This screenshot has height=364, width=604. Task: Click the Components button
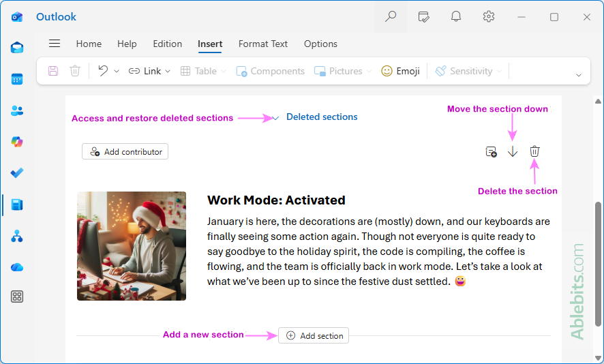click(271, 71)
